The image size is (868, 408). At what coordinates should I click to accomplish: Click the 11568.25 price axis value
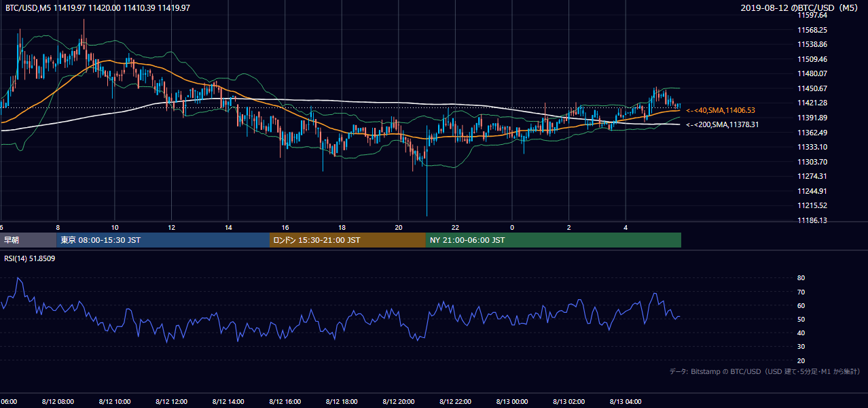click(812, 30)
